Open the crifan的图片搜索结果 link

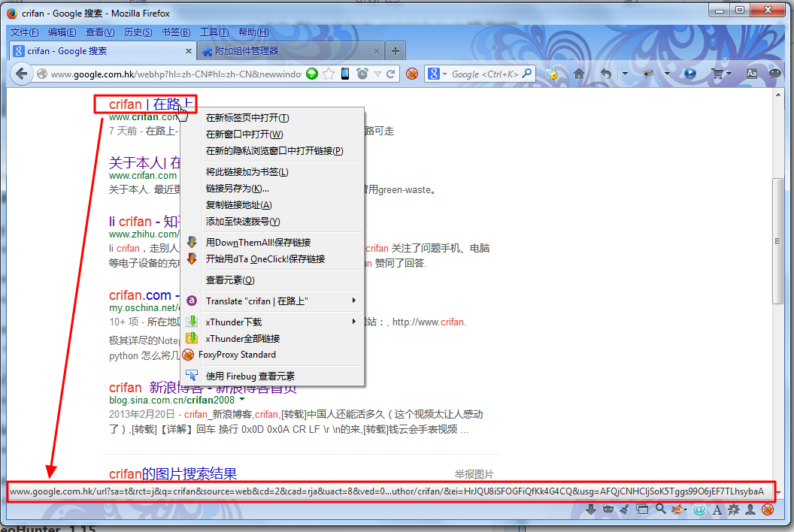coord(173,474)
